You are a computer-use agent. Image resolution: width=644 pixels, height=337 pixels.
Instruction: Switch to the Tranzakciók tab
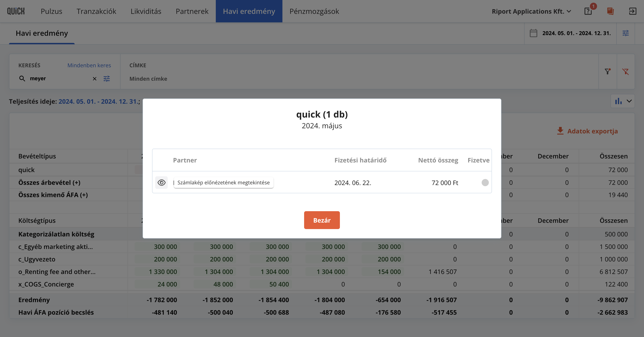(x=96, y=11)
